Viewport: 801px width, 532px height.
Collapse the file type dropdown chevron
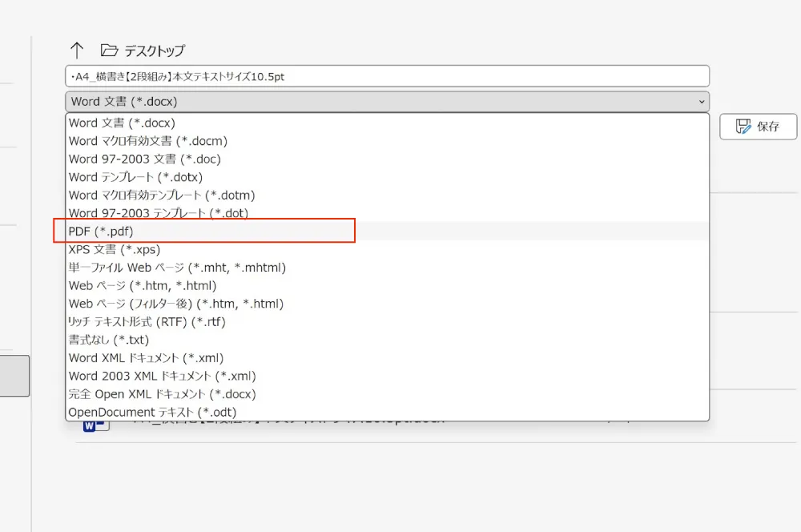click(702, 102)
